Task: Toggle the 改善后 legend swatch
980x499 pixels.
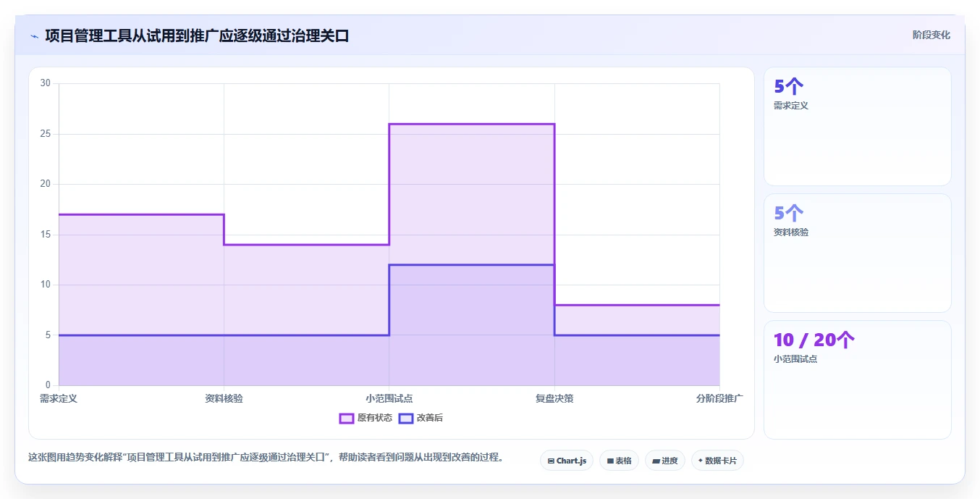Action: 406,418
